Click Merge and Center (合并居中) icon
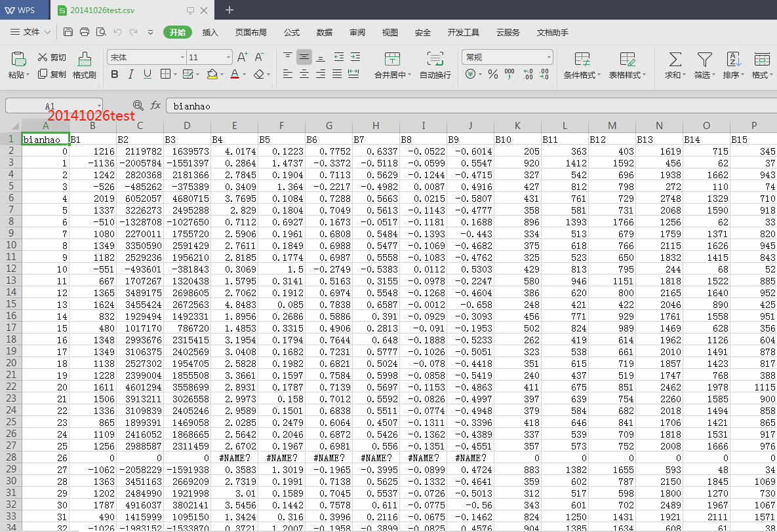Viewport: 777px width, 532px height. [x=393, y=59]
